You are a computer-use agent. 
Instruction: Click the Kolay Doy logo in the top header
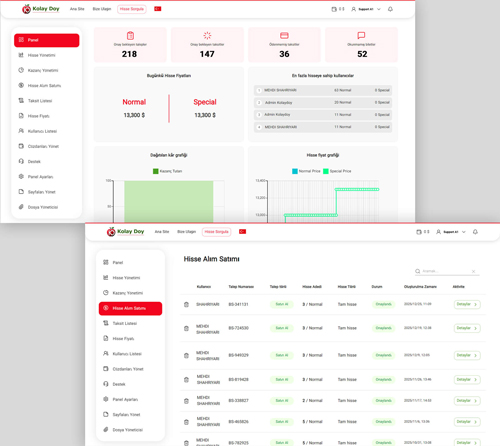tap(41, 9)
